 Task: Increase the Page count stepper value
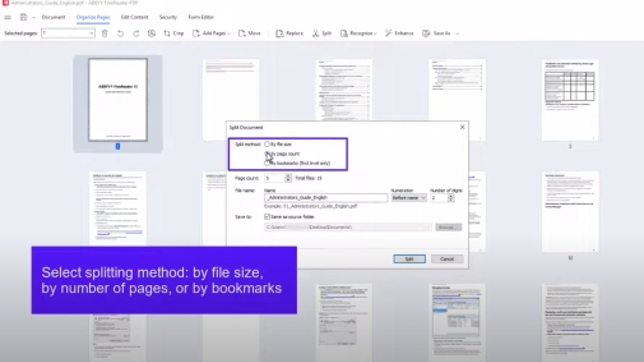coord(288,176)
